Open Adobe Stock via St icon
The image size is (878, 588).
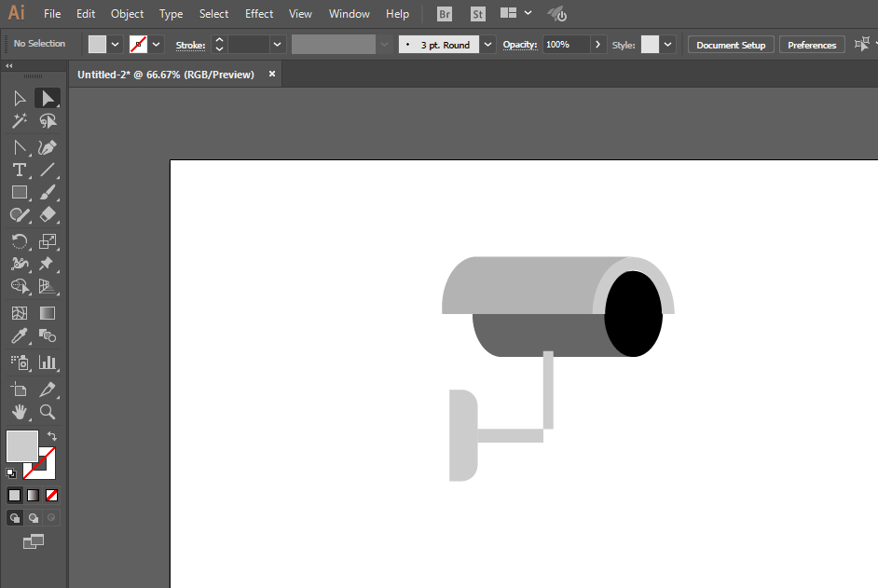point(477,14)
